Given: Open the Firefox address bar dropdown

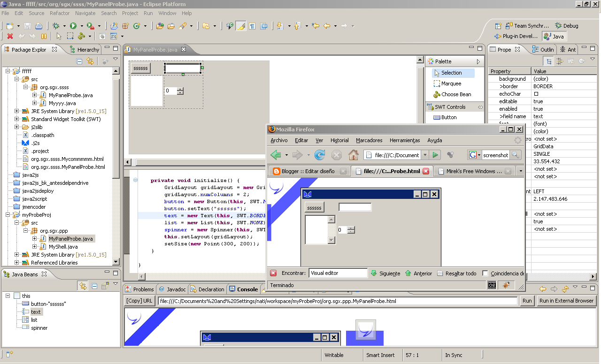Looking at the screenshot, I should [x=425, y=155].
